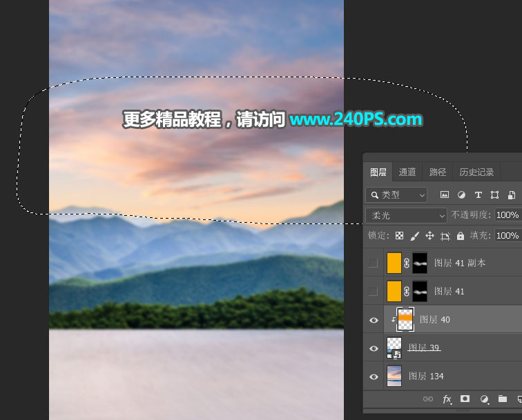Click the 不透明度 label
Viewport: 522px width, 420px height.
(470, 214)
